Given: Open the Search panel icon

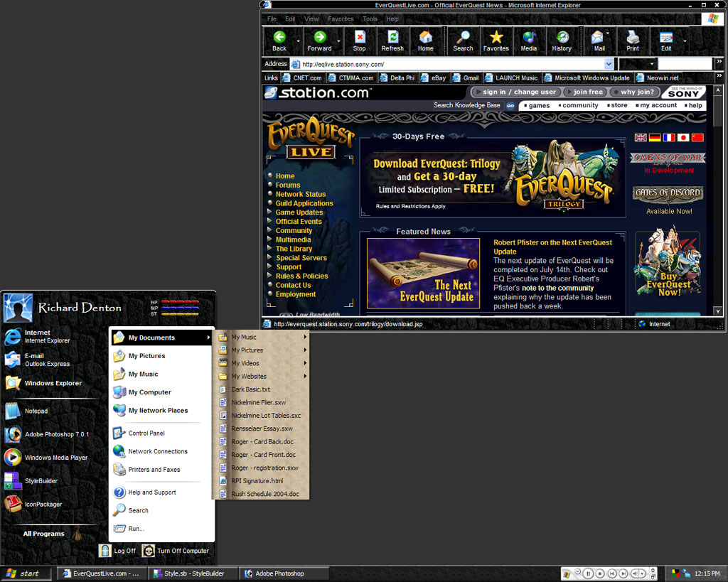Looking at the screenshot, I should point(463,37).
